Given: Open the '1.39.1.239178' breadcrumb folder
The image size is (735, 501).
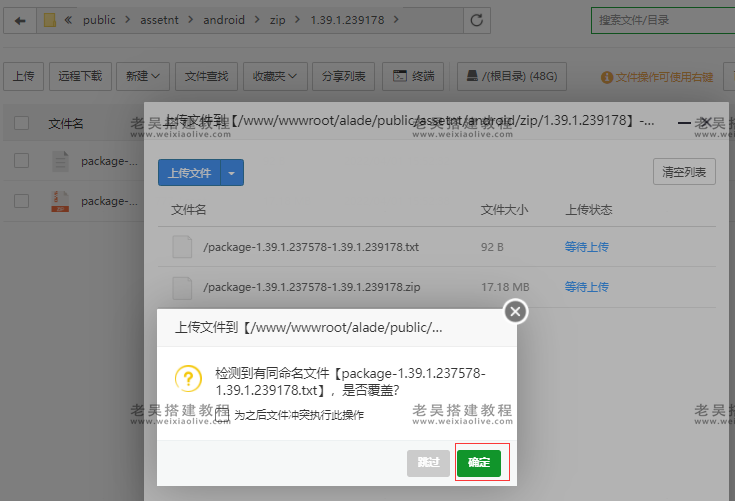Looking at the screenshot, I should coord(347,20).
